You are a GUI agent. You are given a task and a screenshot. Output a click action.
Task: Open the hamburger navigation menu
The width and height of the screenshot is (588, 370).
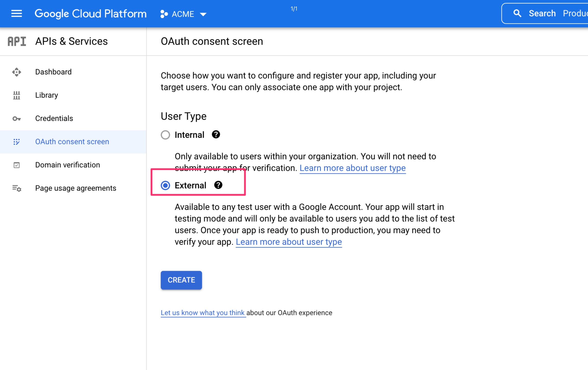(x=17, y=14)
